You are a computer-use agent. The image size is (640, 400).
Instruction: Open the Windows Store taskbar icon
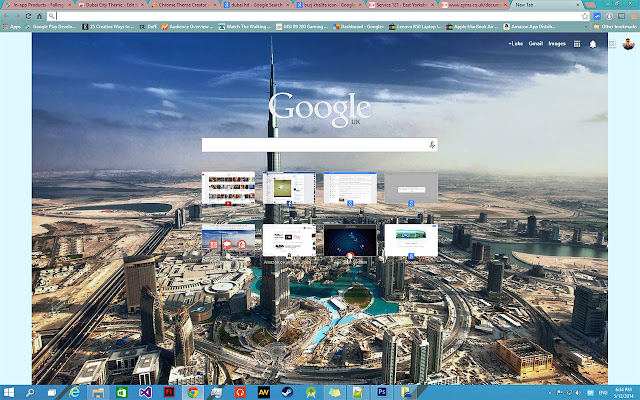pos(122,393)
